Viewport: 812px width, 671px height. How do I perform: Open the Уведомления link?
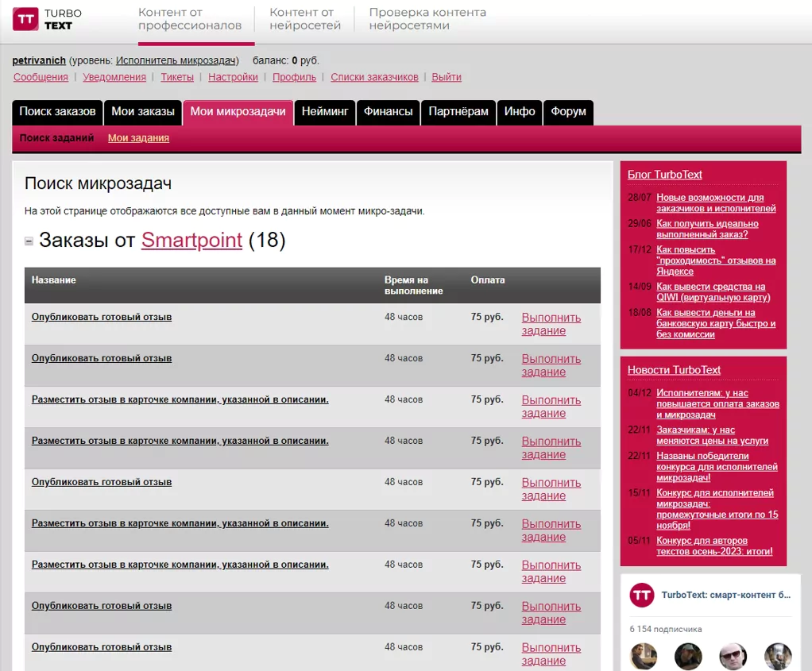pyautogui.click(x=114, y=77)
